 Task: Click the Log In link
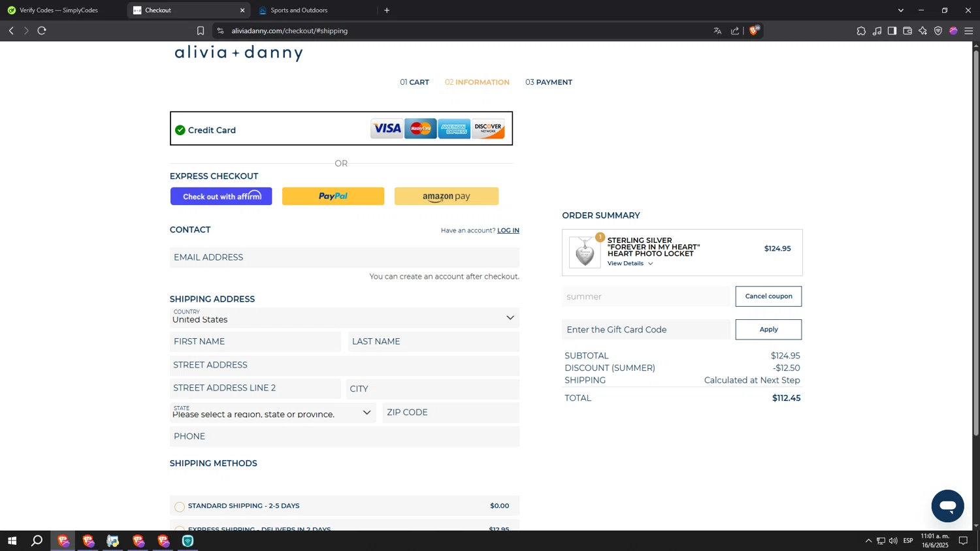pyautogui.click(x=508, y=230)
